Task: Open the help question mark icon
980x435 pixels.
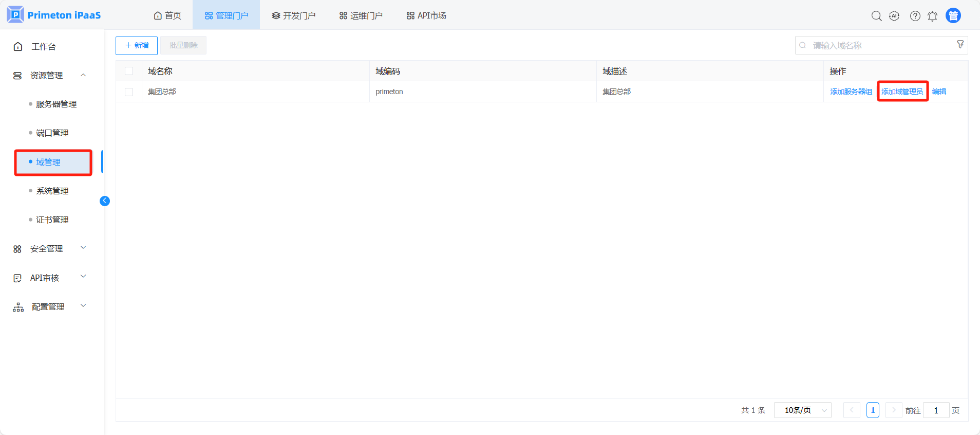Action: click(915, 16)
